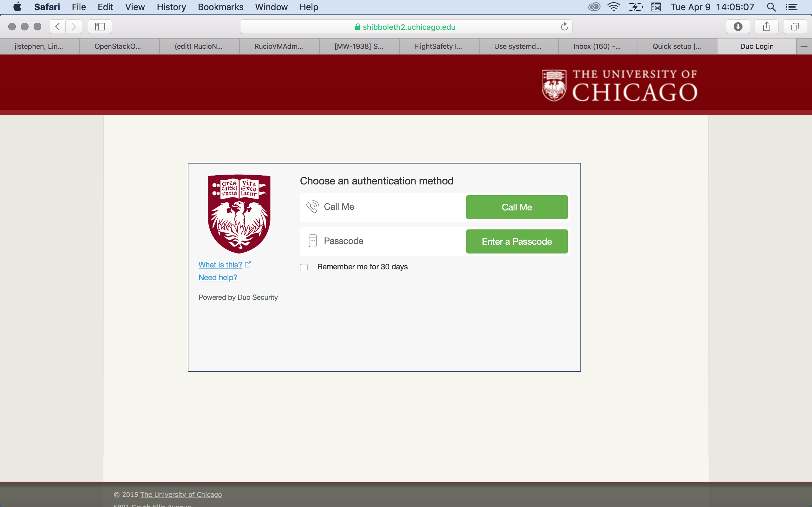The image size is (812, 507).
Task: Reload the page with the refresh icon
Action: [x=564, y=27]
